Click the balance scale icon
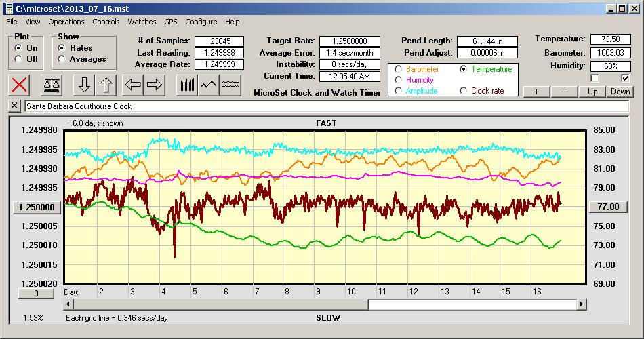 (x=51, y=85)
